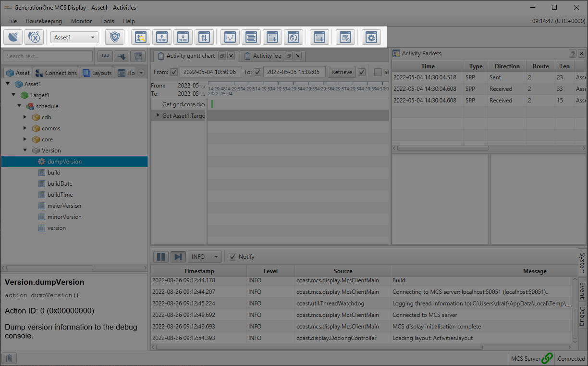Select the up-down transfer arrows toolbar icon
Image resolution: width=588 pixels, height=366 pixels.
click(204, 37)
